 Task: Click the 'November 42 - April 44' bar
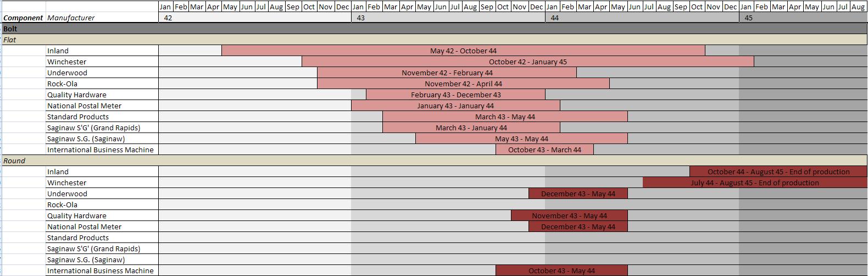point(463,84)
